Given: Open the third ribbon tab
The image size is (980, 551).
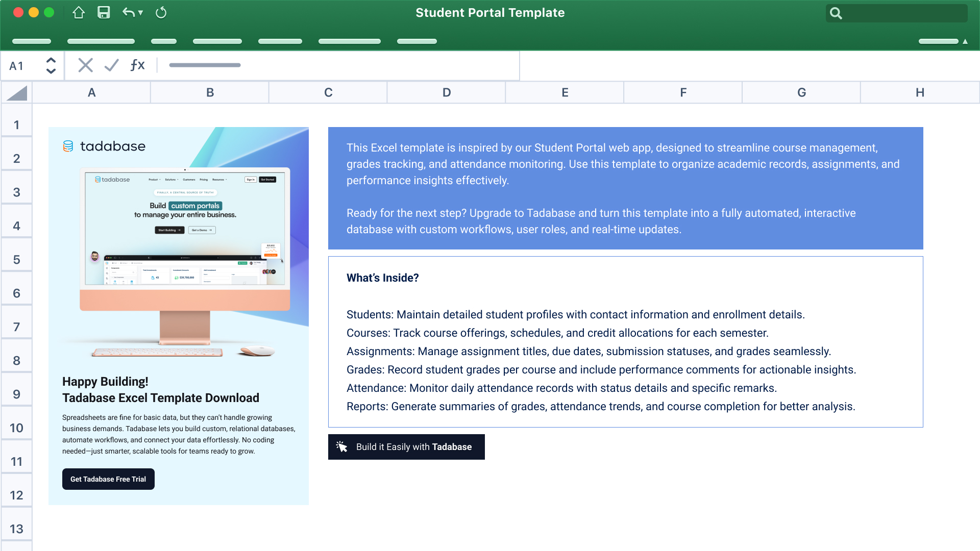Looking at the screenshot, I should (x=164, y=41).
